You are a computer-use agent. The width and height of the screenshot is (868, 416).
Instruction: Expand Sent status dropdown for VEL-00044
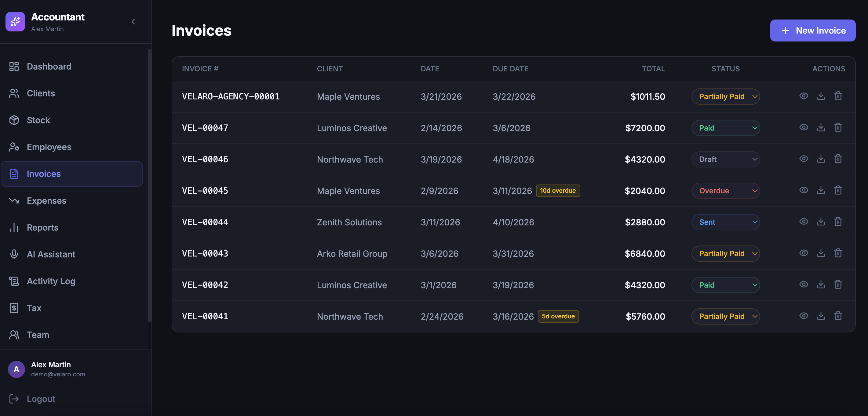725,222
